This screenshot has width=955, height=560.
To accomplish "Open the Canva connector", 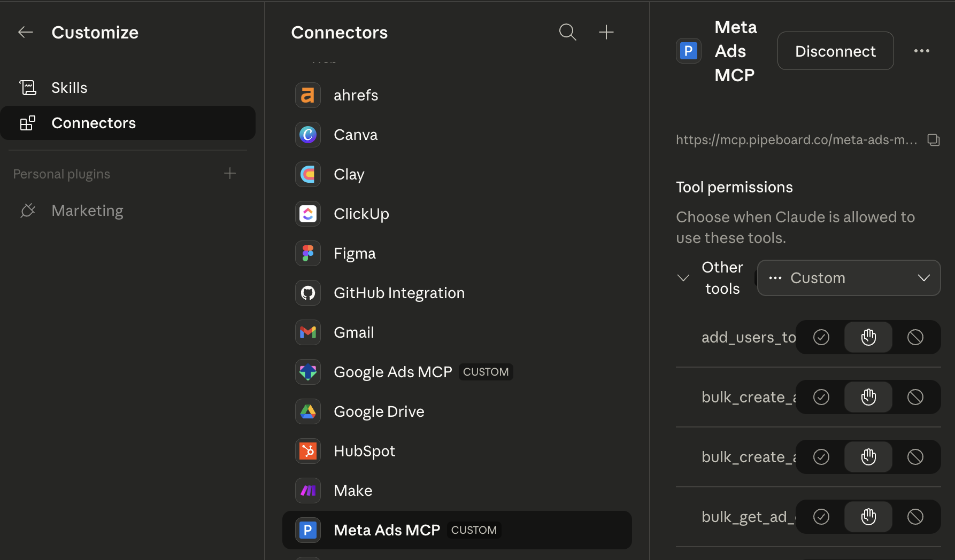I will click(356, 135).
